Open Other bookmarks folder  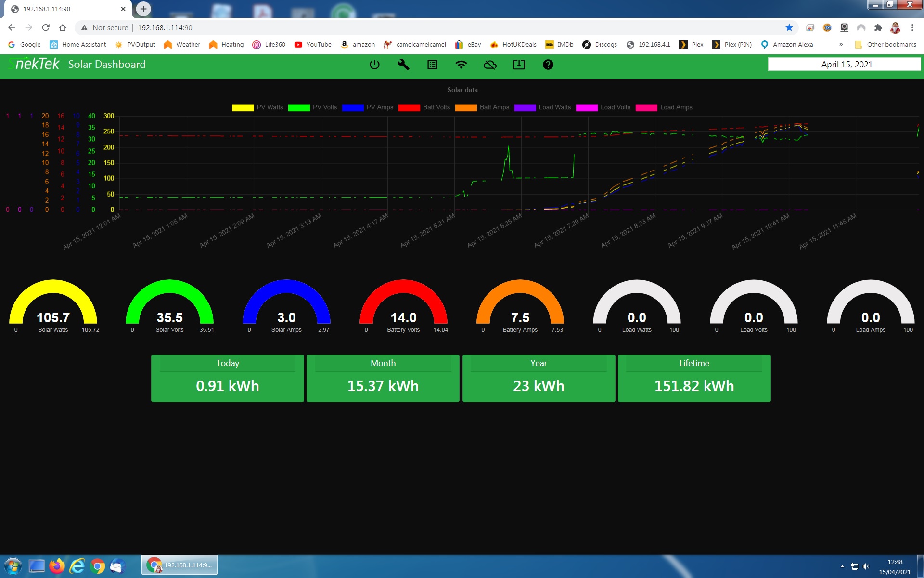885,44
